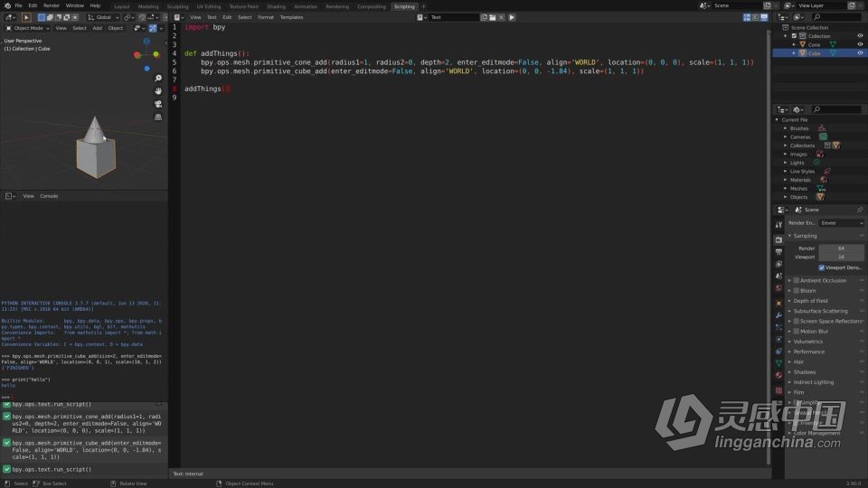Open the Material properties tab

point(778,376)
